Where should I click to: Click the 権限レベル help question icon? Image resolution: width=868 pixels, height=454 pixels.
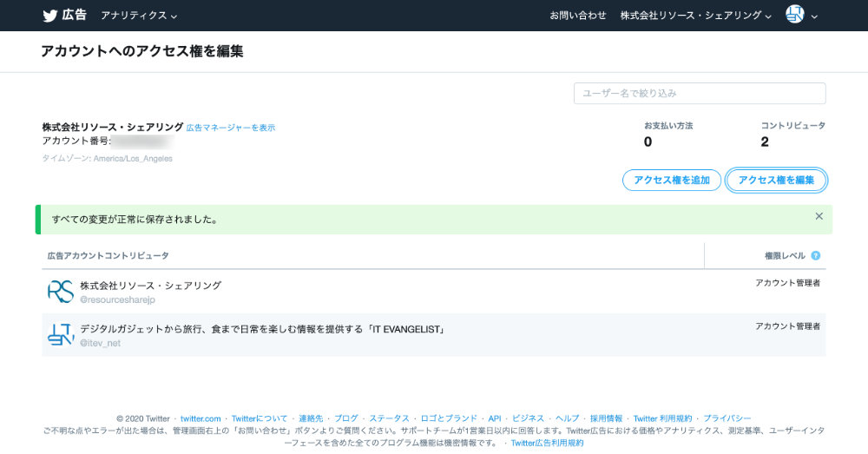[x=815, y=255]
